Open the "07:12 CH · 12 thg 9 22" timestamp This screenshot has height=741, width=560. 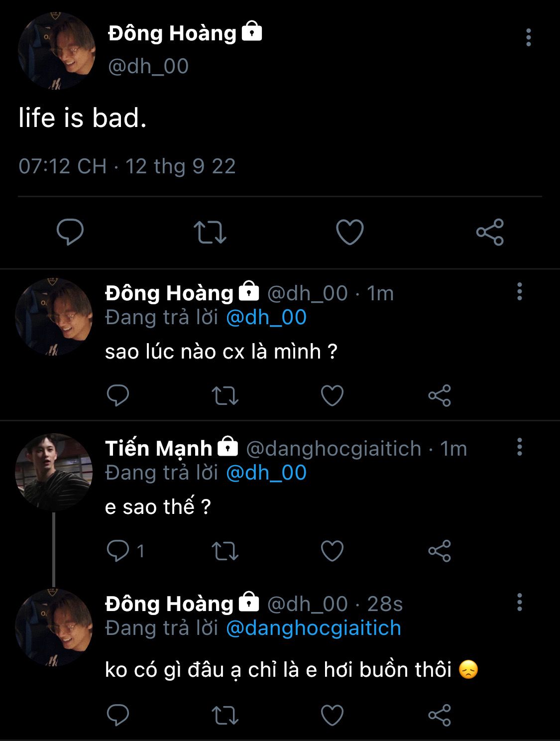tap(127, 166)
